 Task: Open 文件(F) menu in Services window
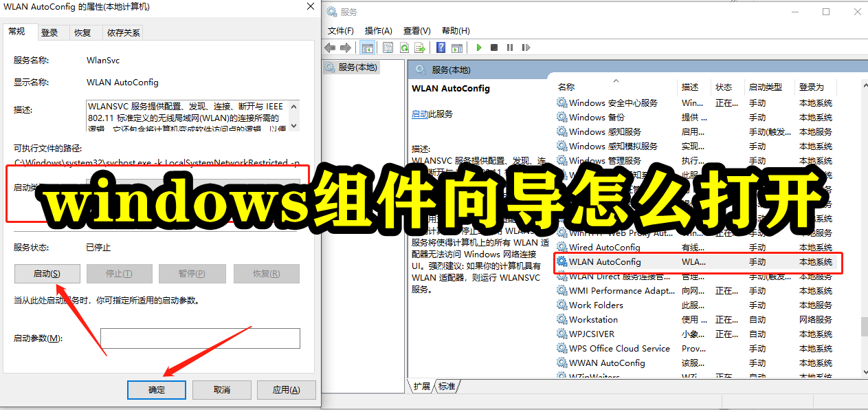(x=341, y=30)
